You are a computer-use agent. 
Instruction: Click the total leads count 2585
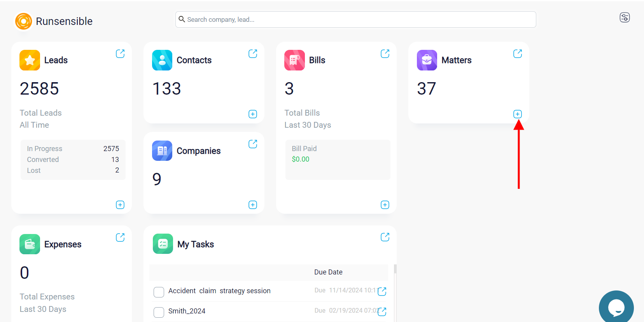pos(39,88)
